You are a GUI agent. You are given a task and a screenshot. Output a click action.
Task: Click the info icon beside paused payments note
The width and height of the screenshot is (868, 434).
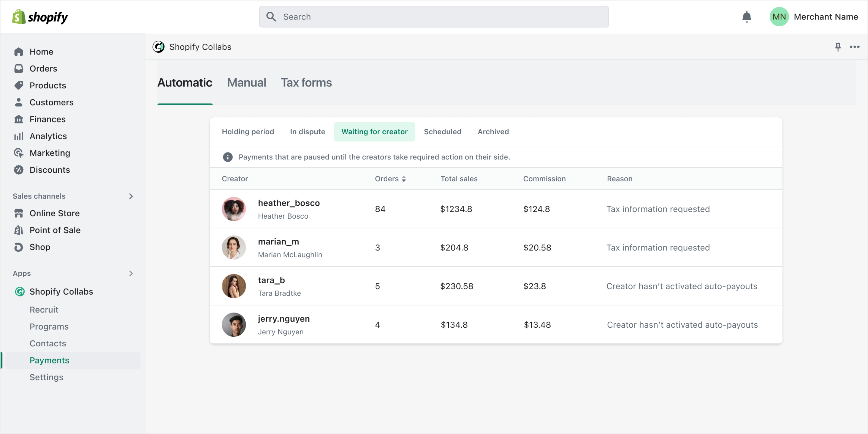tap(228, 157)
